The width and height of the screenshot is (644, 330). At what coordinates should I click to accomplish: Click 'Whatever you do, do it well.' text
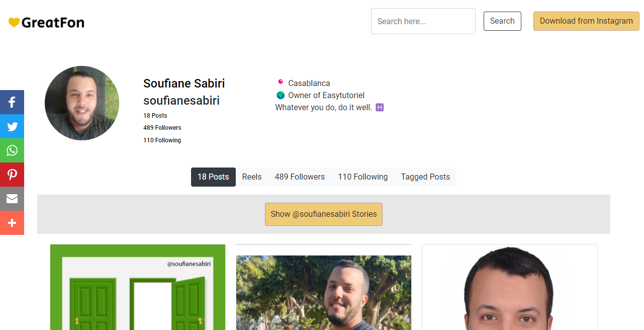point(323,107)
